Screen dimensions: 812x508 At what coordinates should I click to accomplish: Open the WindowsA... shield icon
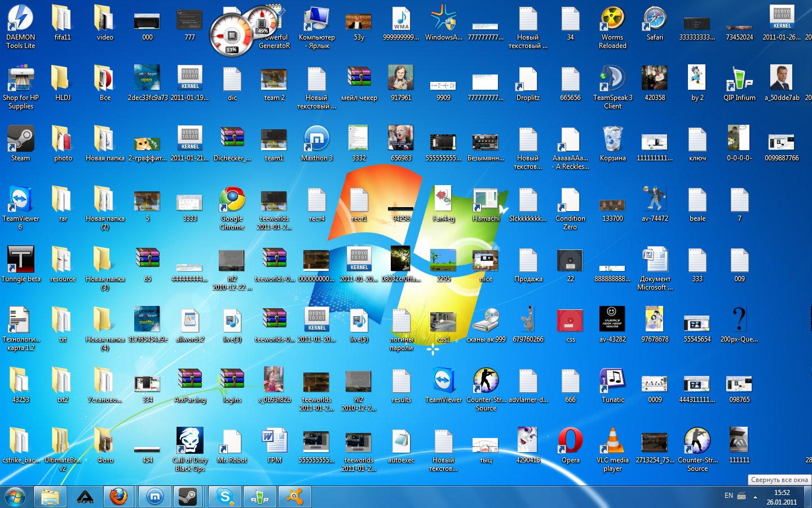(x=444, y=23)
